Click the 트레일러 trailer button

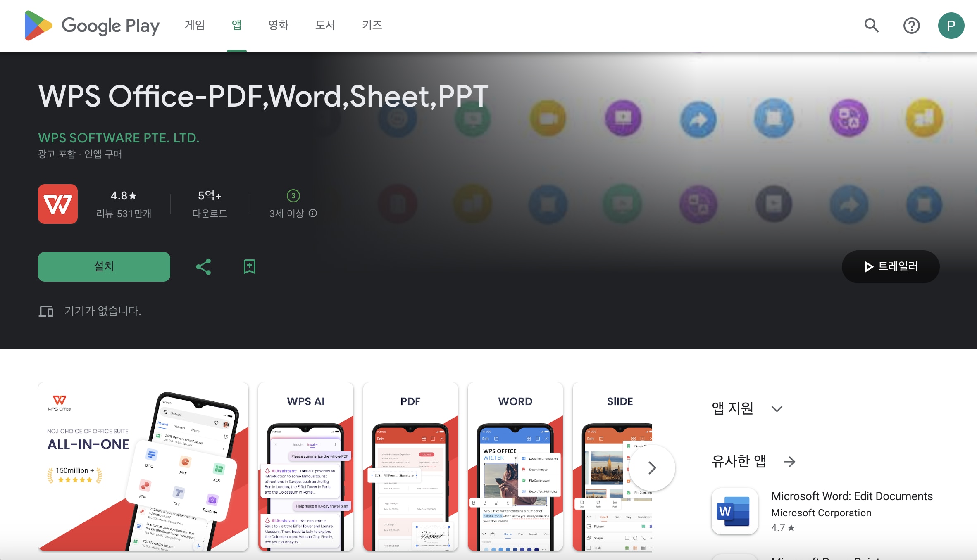point(891,267)
